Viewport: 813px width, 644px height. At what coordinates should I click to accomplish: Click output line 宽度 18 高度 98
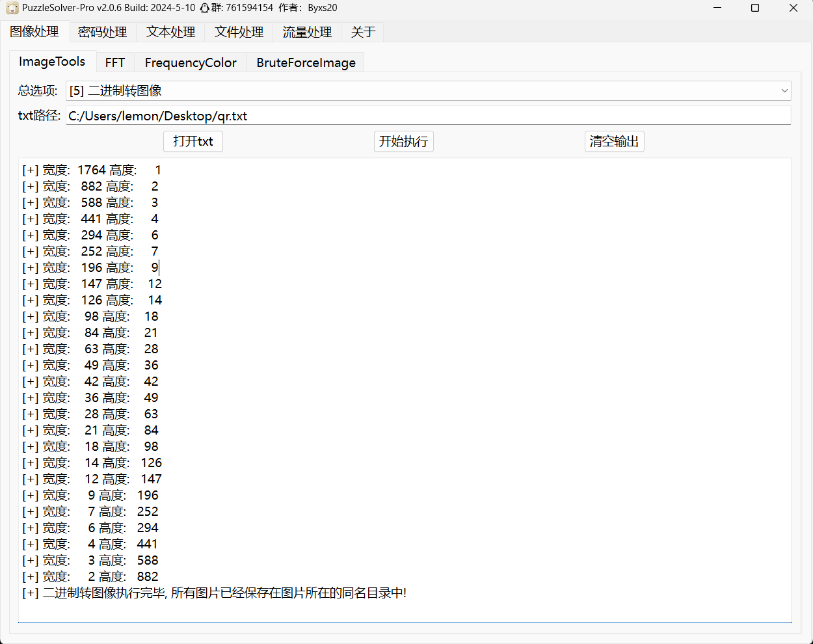90,447
